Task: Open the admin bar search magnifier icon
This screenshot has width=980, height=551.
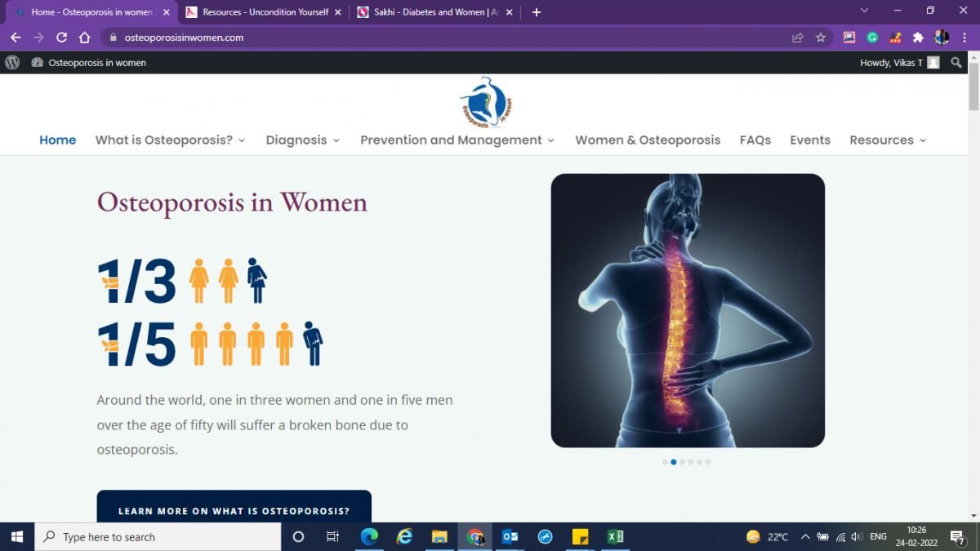Action: point(956,63)
